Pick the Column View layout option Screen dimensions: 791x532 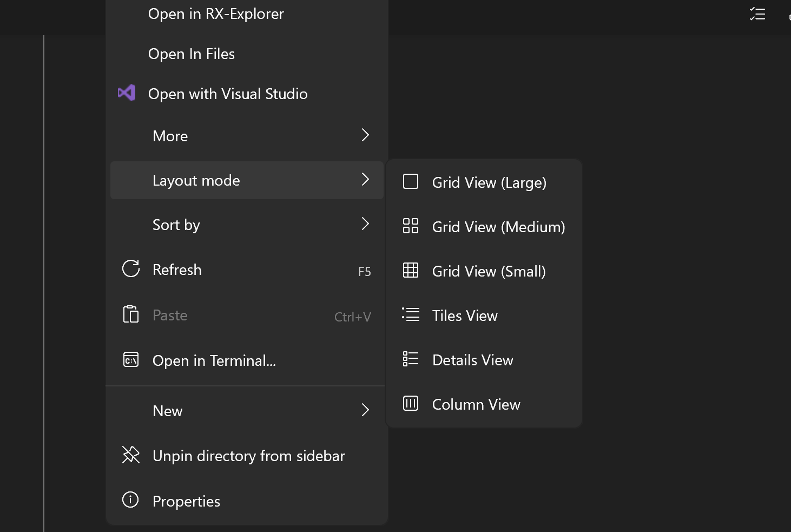(x=476, y=404)
